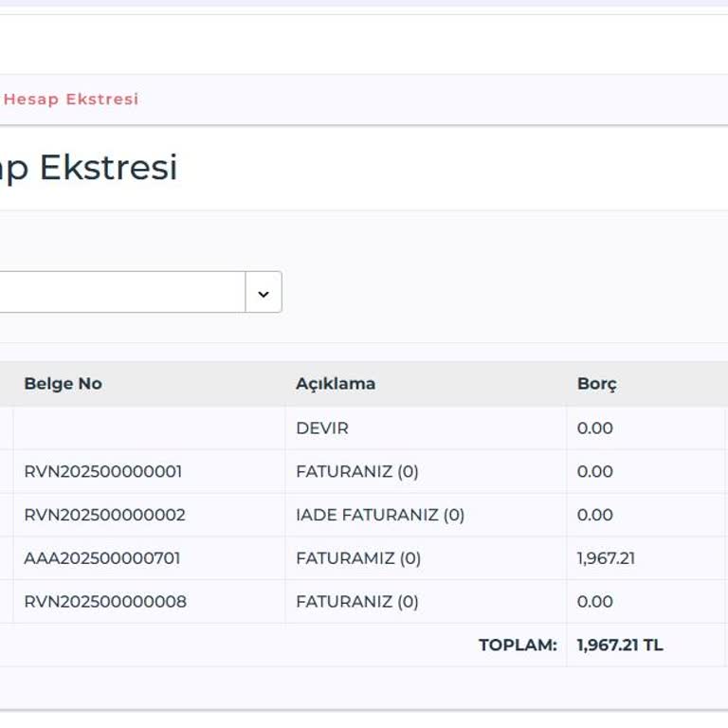Click the TOPLAM label
This screenshot has width=728, height=728.
click(518, 646)
